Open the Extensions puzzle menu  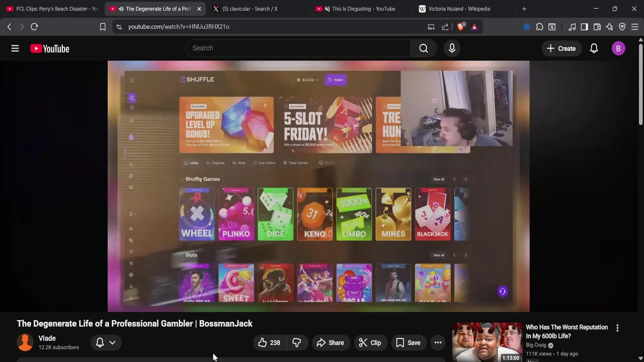tap(539, 27)
